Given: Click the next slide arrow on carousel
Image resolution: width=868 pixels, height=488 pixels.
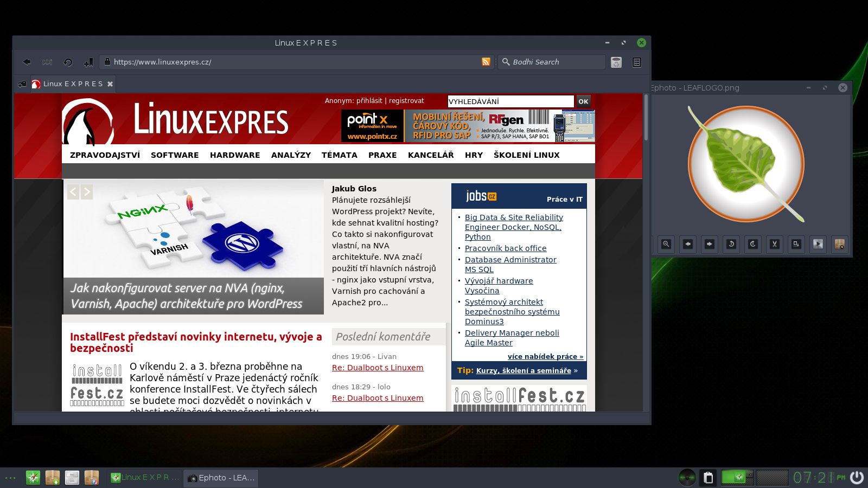Looking at the screenshot, I should click(x=87, y=192).
